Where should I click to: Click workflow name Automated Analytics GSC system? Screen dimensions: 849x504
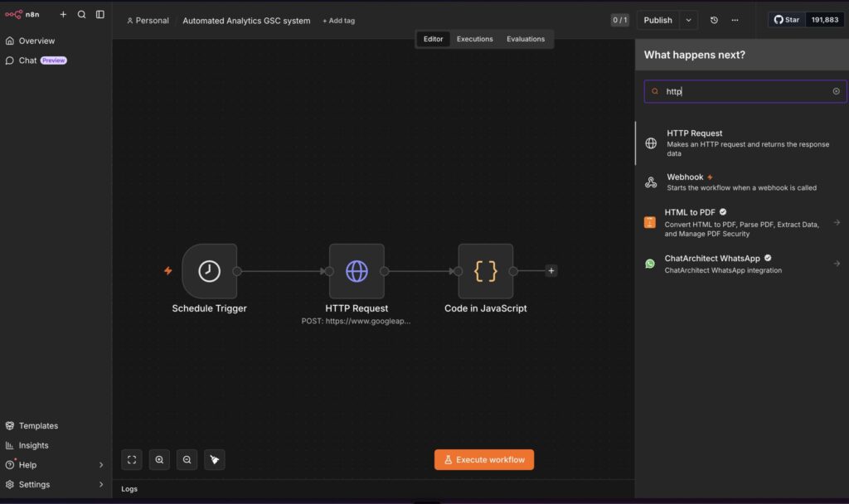pos(246,21)
